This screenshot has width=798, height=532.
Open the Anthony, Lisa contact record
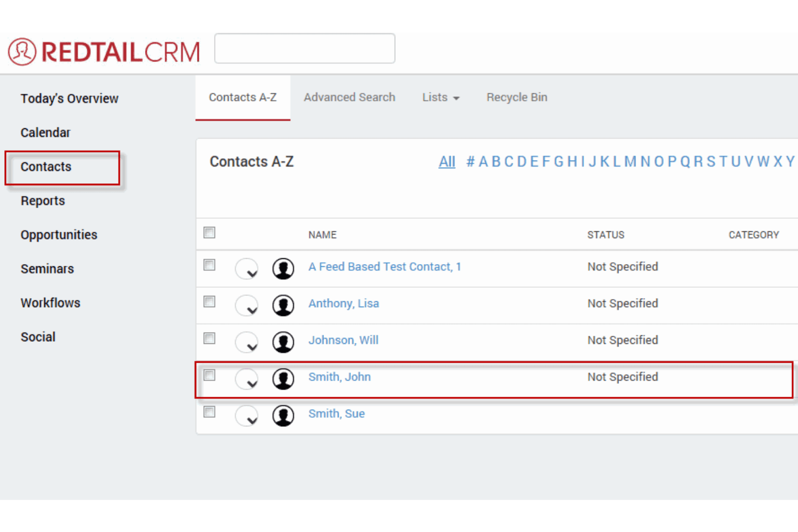click(x=343, y=303)
